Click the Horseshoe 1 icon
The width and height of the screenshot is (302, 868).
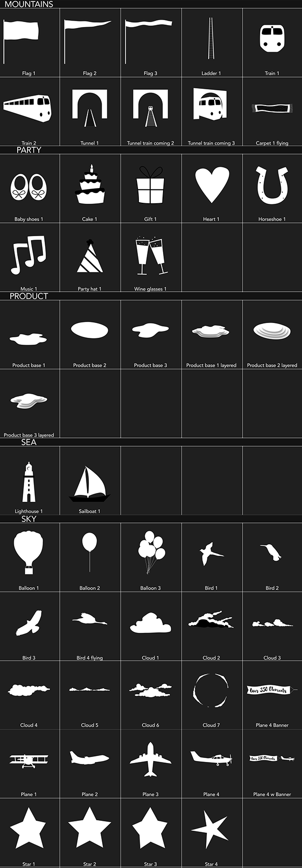click(x=272, y=185)
